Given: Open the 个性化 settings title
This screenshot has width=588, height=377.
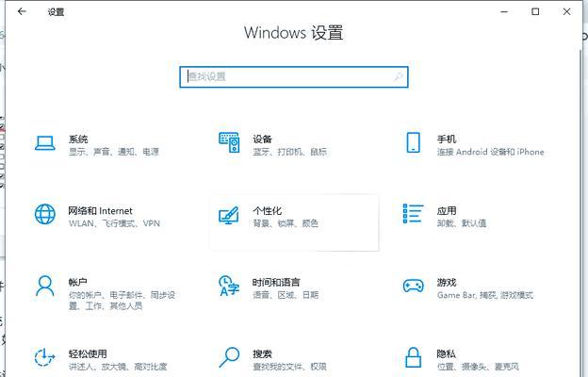Looking at the screenshot, I should (x=267, y=211).
